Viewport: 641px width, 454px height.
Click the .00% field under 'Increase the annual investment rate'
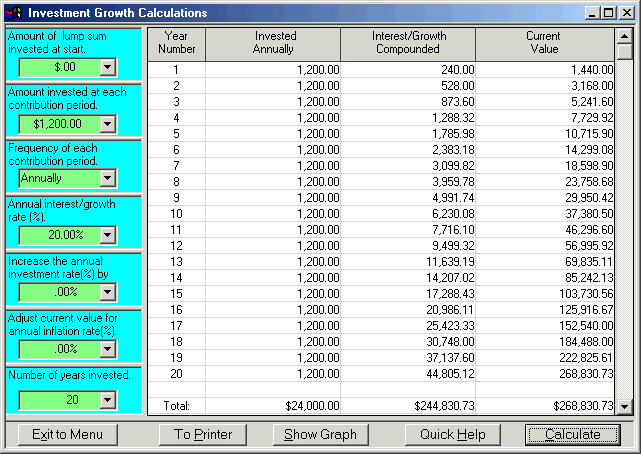point(60,292)
